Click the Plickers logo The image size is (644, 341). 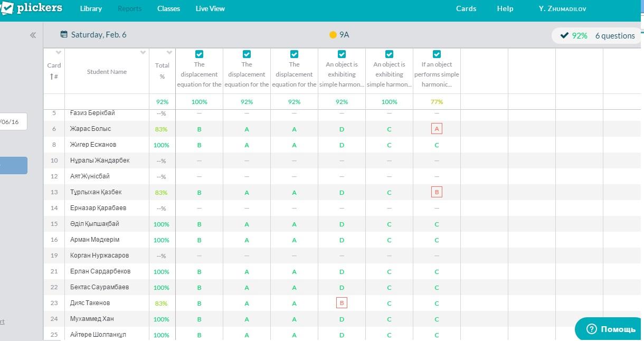pos(31,8)
